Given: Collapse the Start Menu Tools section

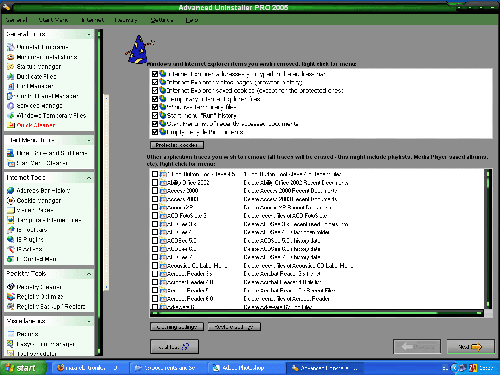Looking at the screenshot, I should [89, 140].
